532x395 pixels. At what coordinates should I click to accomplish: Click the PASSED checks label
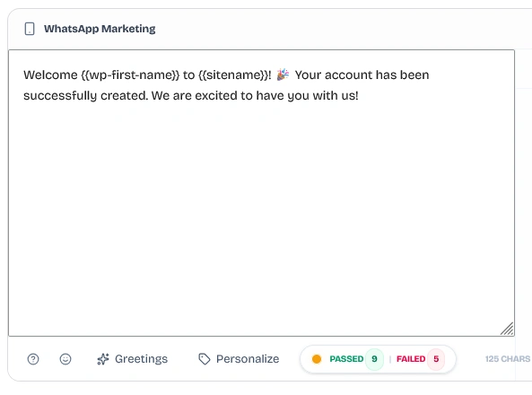pyautogui.click(x=346, y=359)
